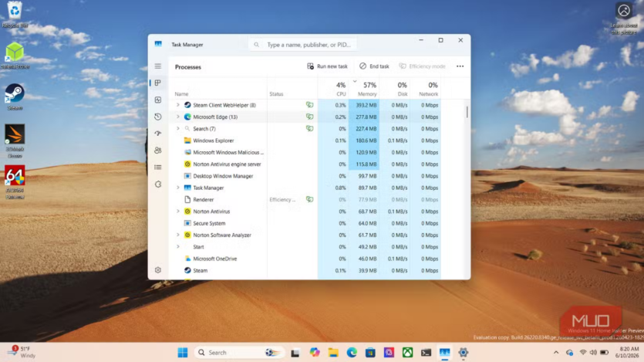Click Learn about this picture desktop icon
Viewport: 644px width, 362px height.
pyautogui.click(x=623, y=19)
